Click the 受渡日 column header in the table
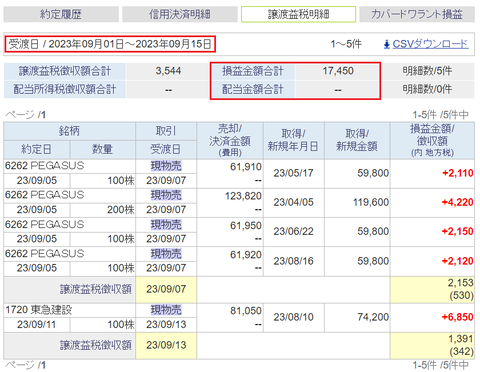Image resolution: width=480 pixels, height=372 pixels. tap(166, 149)
